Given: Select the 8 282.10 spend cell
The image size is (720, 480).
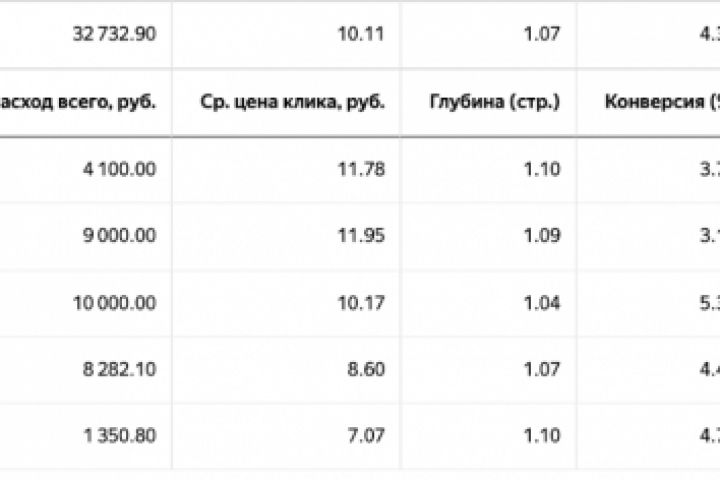Looking at the screenshot, I should (119, 370).
